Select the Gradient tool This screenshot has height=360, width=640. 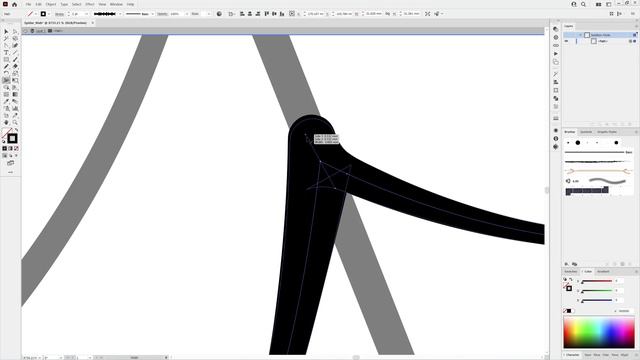click(x=15, y=94)
